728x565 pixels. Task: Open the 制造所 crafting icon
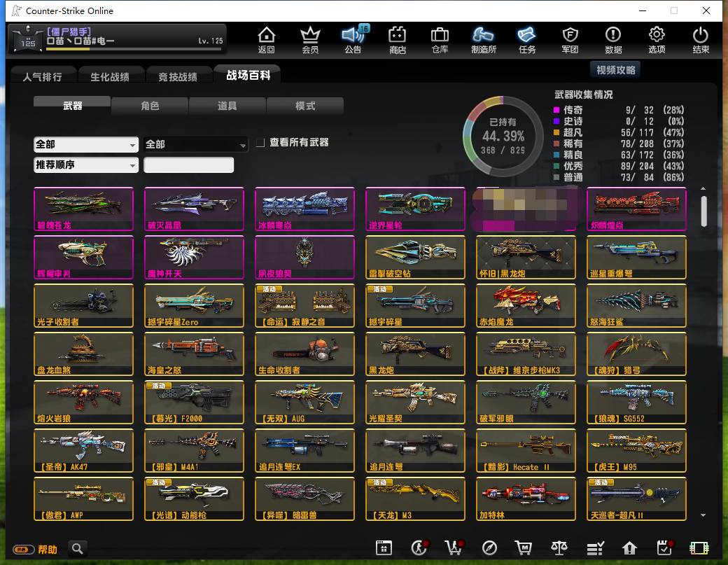click(x=483, y=39)
